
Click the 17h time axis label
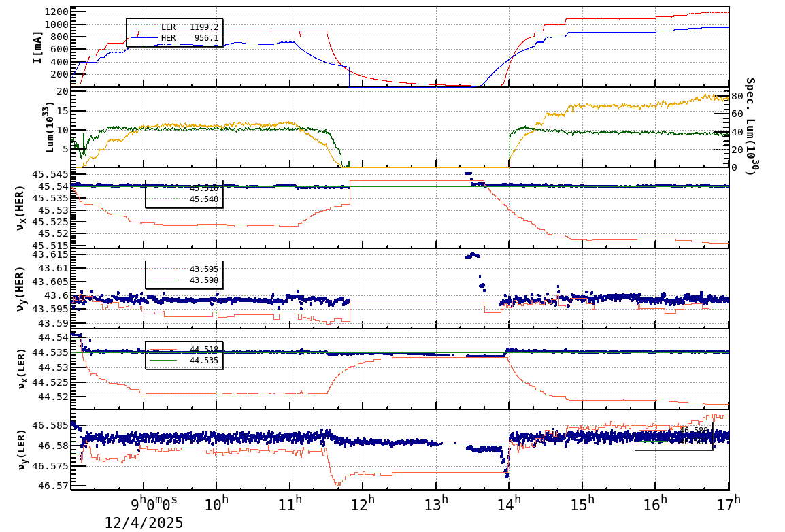[x=729, y=503]
